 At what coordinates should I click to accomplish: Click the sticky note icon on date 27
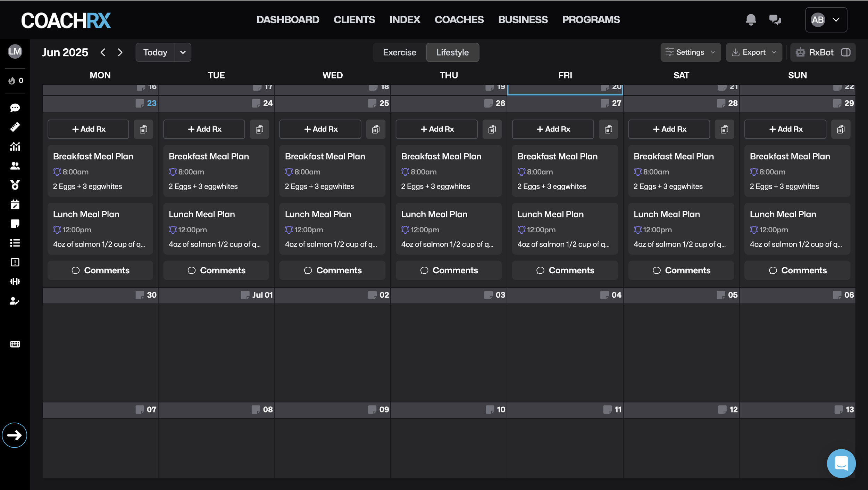pos(604,103)
